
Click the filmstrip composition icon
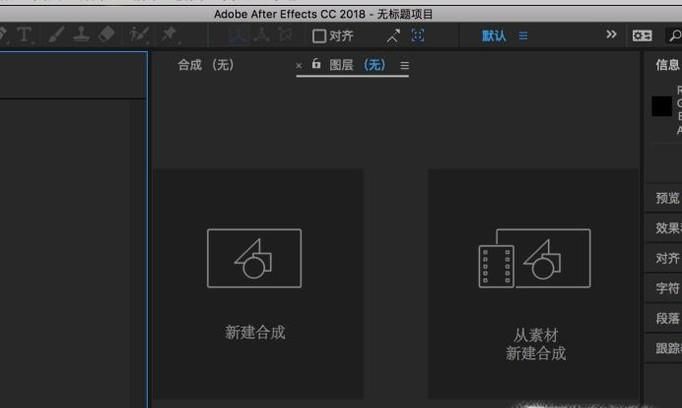[x=535, y=258]
